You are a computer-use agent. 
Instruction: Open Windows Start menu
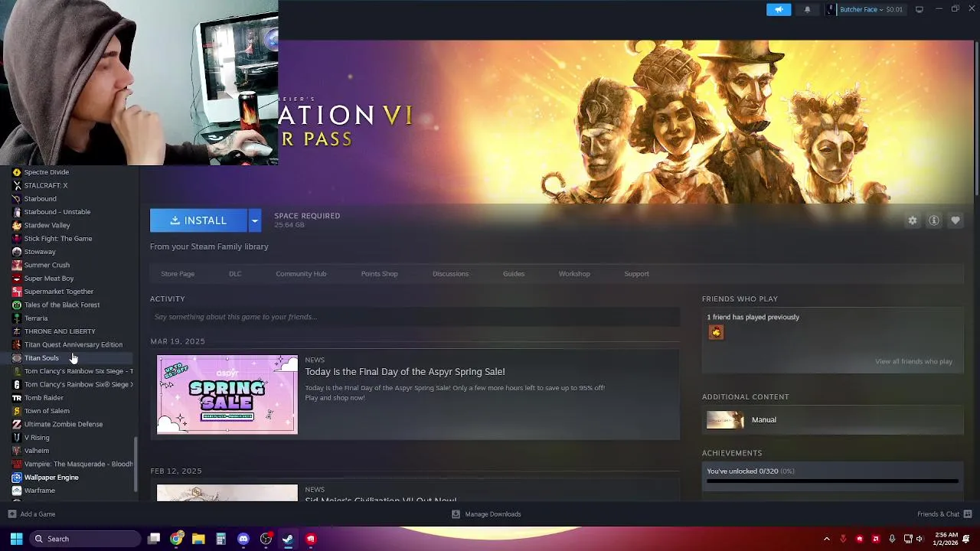click(x=16, y=539)
